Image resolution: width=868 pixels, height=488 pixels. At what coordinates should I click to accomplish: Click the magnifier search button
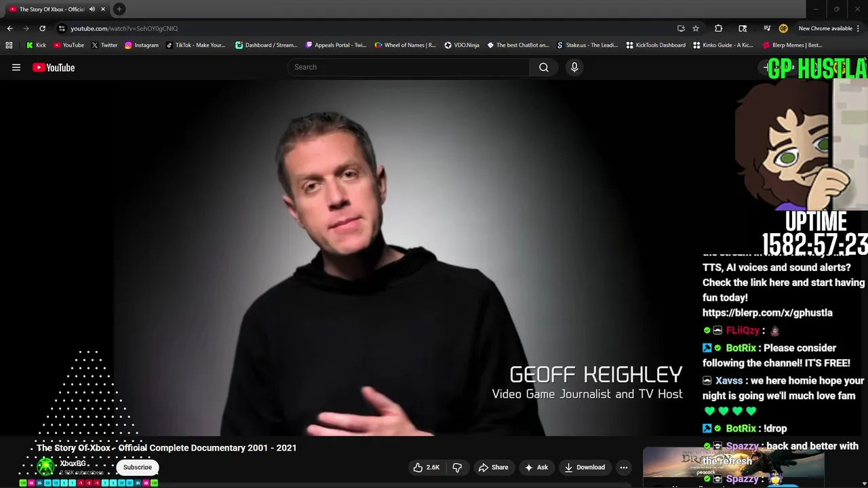[x=544, y=67]
